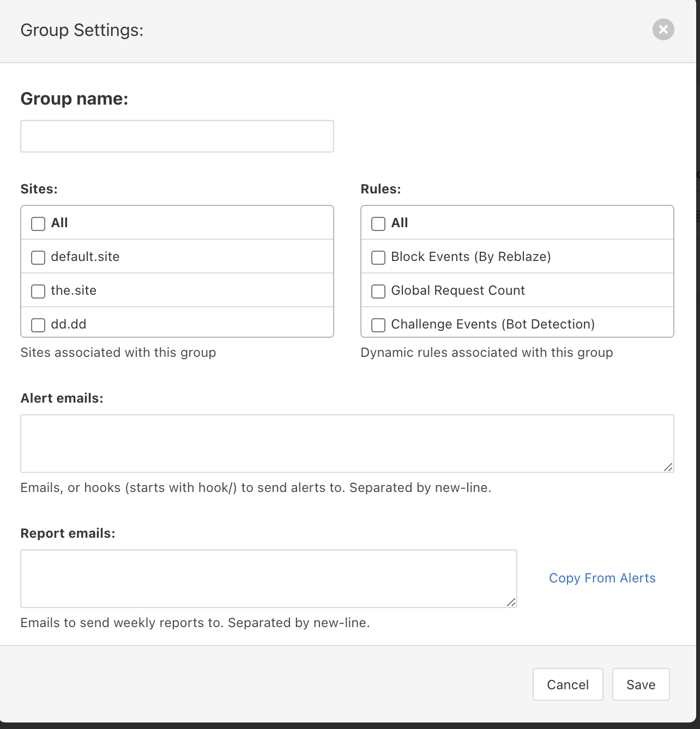Viewport: 700px width, 729px height.
Task: Close the Group Settings dialog
Action: [x=663, y=29]
